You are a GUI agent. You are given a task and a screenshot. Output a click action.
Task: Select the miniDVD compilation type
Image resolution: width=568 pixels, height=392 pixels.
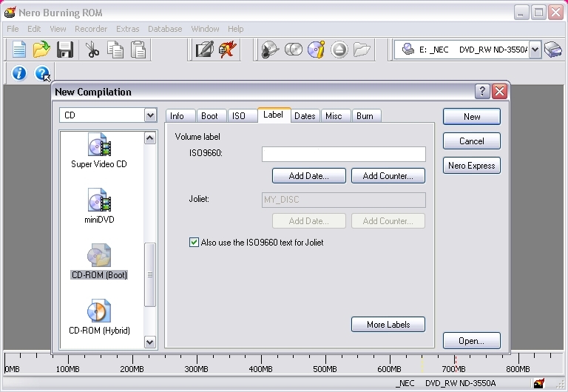pos(99,206)
